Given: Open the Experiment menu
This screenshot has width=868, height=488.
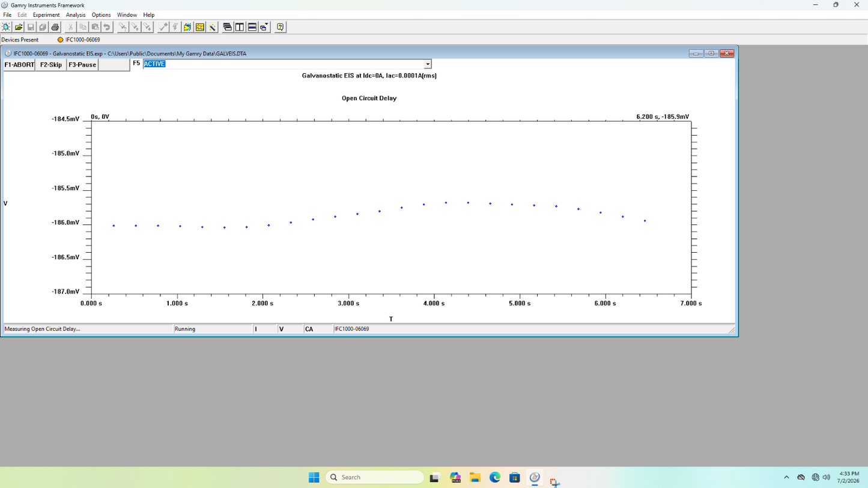Looking at the screenshot, I should tap(46, 15).
